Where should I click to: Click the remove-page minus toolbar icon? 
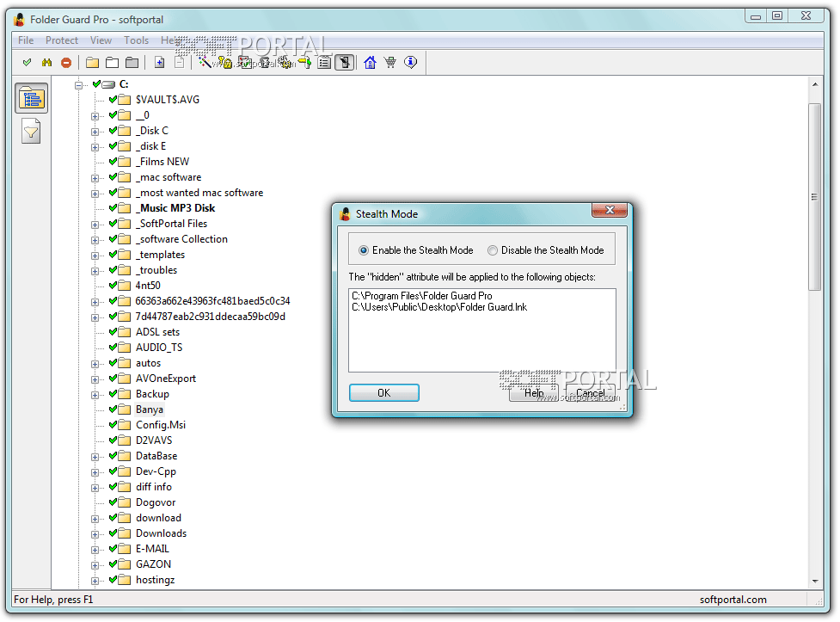tap(180, 63)
